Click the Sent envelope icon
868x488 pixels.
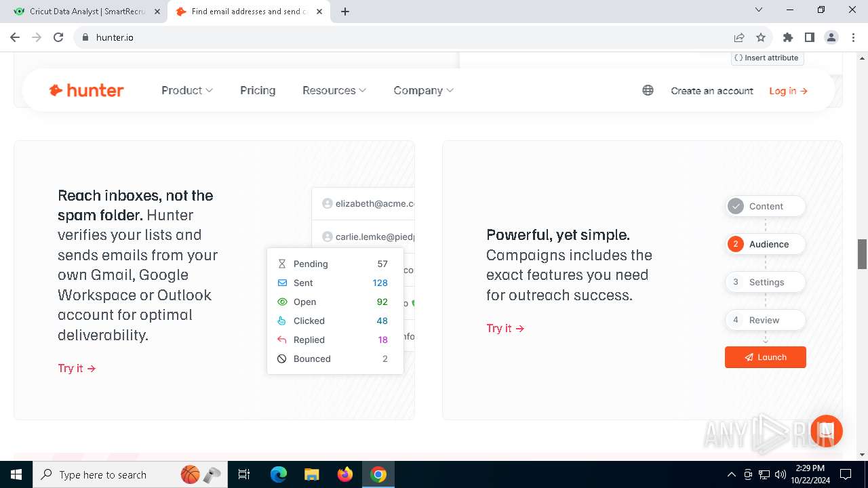pyautogui.click(x=282, y=283)
